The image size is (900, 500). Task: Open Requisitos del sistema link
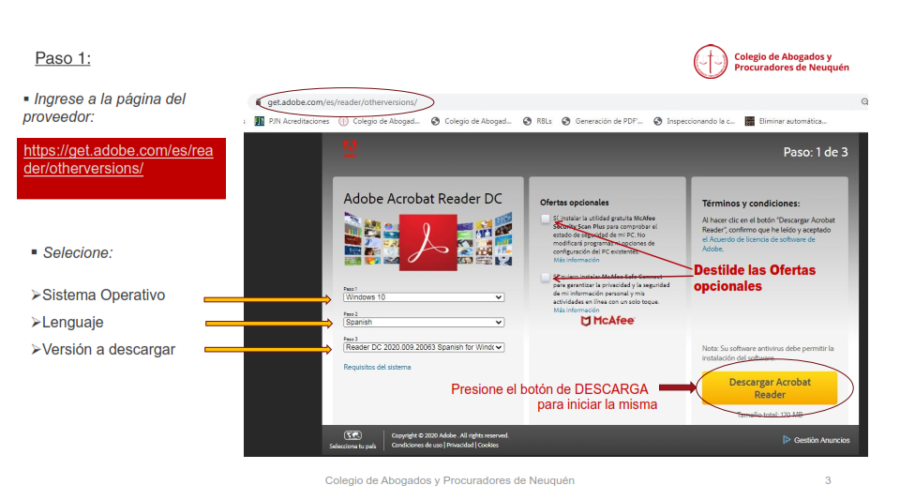377,367
